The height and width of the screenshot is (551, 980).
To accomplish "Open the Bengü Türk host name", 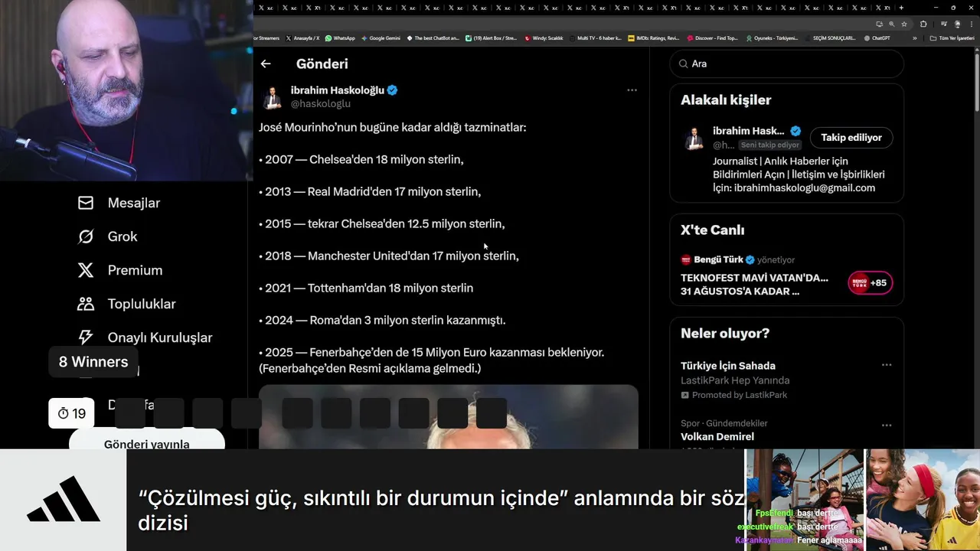I will 718,259.
